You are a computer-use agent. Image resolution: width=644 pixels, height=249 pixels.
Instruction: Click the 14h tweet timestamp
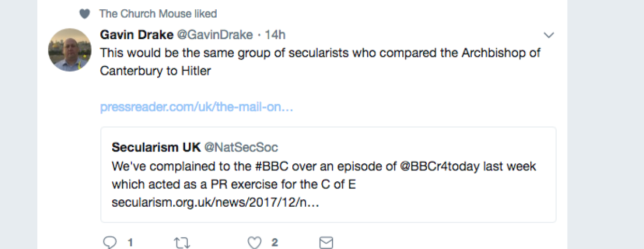coord(275,35)
